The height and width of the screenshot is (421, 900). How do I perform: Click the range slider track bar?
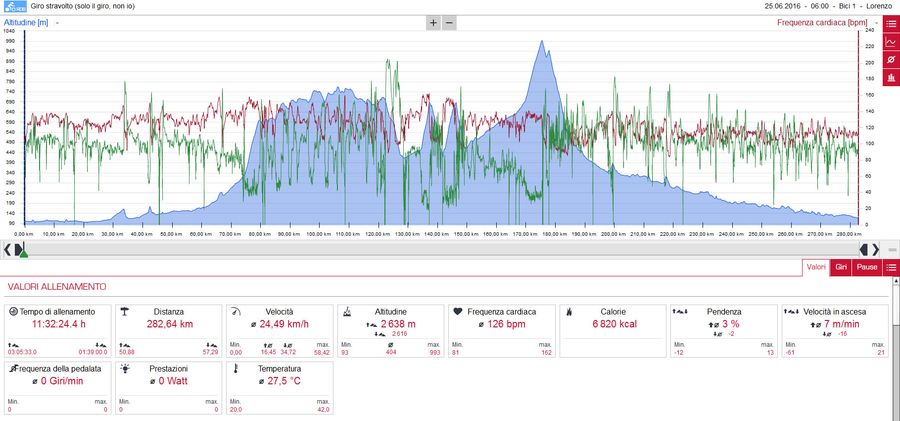(441, 249)
